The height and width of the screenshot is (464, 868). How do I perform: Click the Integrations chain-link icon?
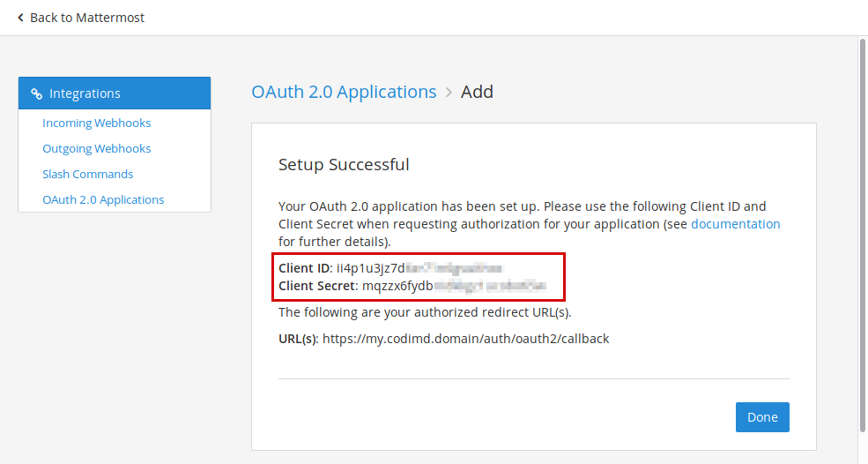click(x=36, y=94)
